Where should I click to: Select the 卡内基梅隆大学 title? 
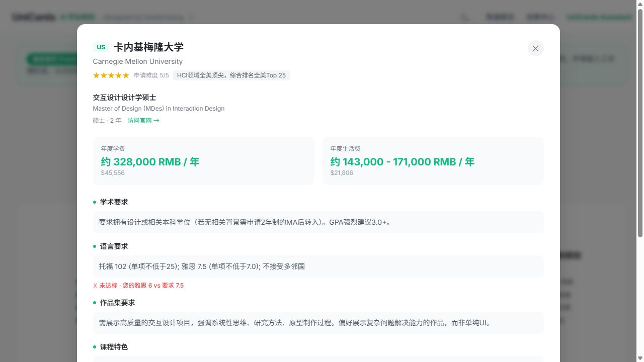point(148,47)
